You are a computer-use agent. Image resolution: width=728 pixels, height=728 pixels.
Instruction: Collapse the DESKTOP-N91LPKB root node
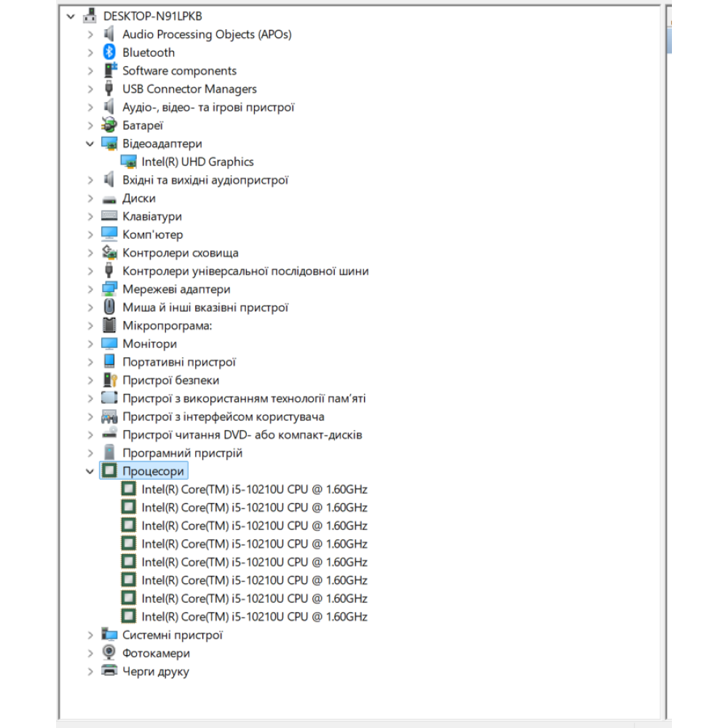coord(71,16)
